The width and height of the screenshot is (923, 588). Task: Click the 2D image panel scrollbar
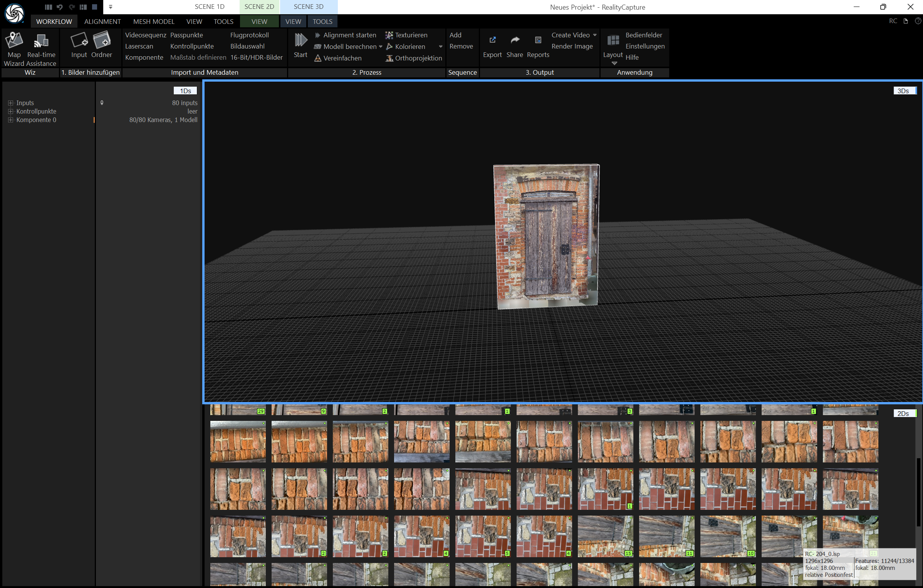[918, 492]
